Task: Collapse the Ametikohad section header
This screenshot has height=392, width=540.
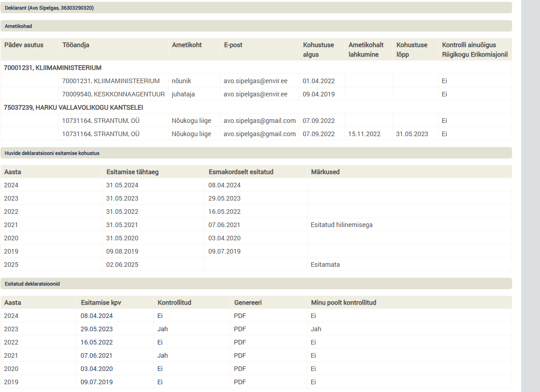Action: point(256,26)
